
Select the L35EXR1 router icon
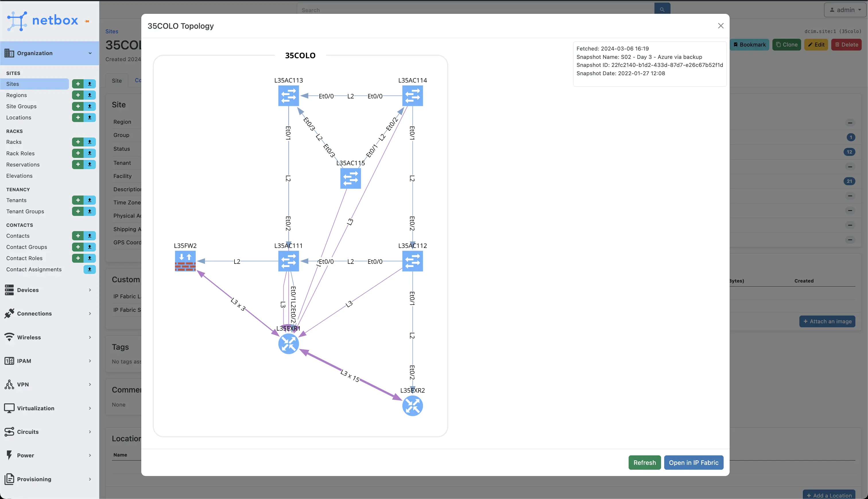pos(288,344)
